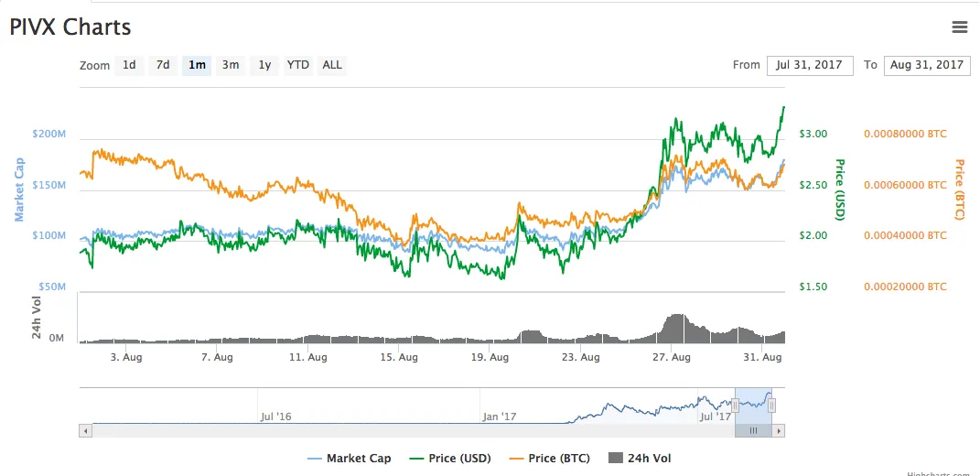
Task: Edit the From date field
Action: [810, 65]
